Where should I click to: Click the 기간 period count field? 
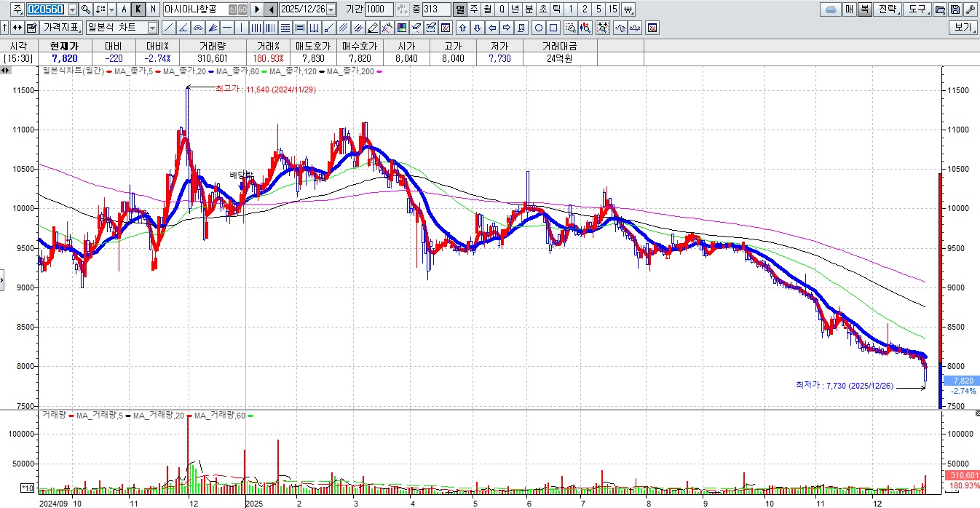[x=379, y=9]
